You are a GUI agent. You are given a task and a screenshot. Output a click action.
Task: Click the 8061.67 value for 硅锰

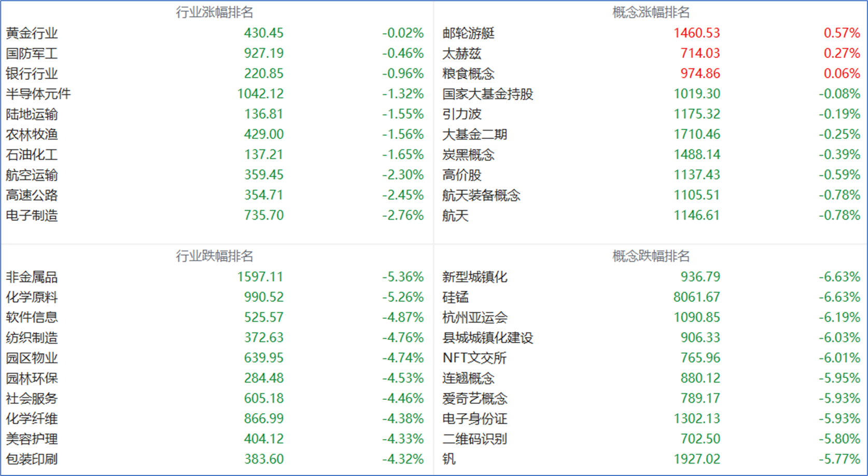click(696, 297)
